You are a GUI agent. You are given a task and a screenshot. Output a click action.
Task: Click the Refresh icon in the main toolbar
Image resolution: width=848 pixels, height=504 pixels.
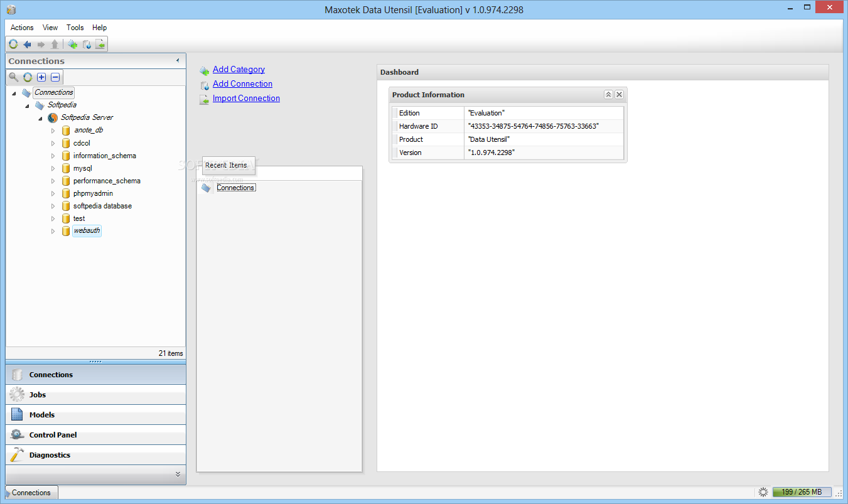[x=13, y=44]
